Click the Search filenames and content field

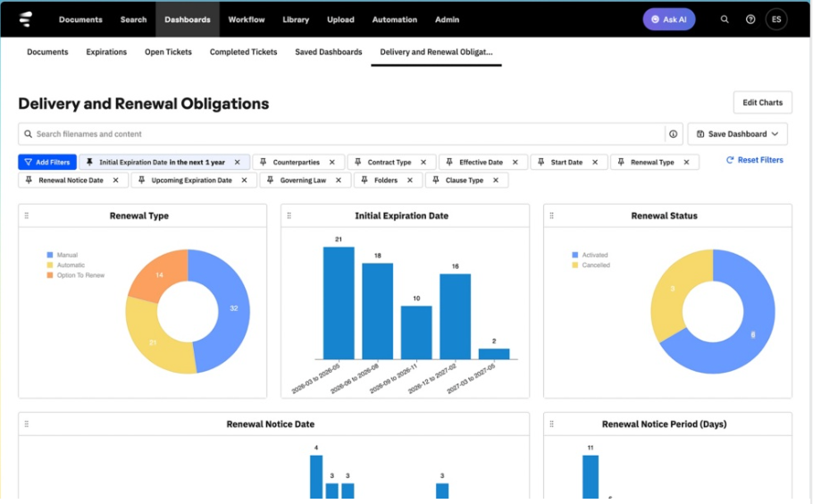(342, 134)
